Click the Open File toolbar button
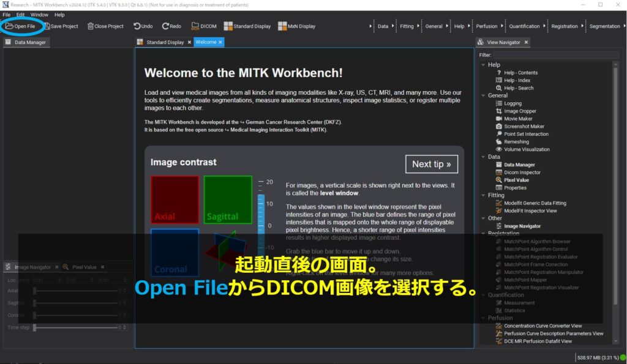The image size is (627, 364). click(20, 26)
